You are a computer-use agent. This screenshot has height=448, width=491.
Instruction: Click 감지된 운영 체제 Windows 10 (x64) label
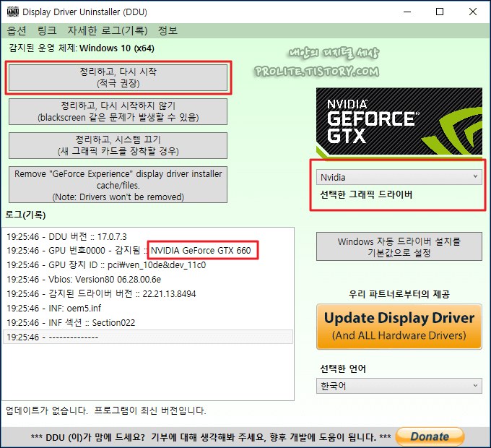[82, 48]
